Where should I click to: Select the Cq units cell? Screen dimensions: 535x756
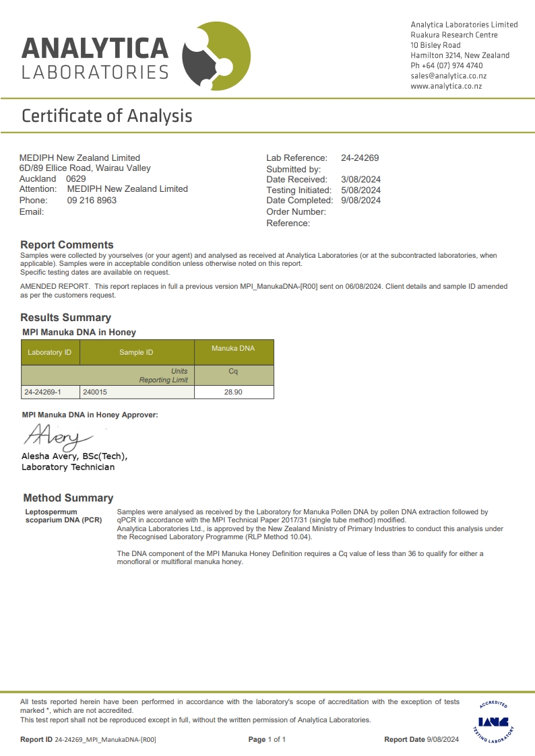tap(234, 375)
